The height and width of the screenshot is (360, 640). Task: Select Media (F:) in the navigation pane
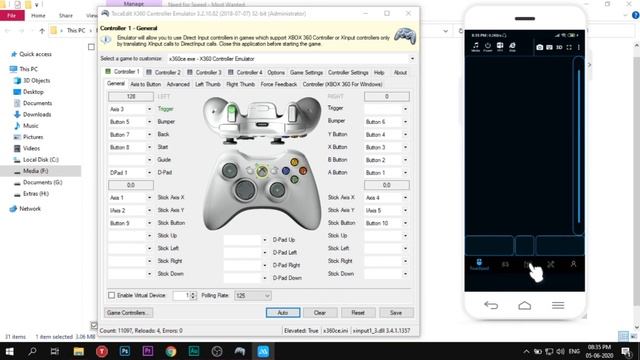(36, 171)
